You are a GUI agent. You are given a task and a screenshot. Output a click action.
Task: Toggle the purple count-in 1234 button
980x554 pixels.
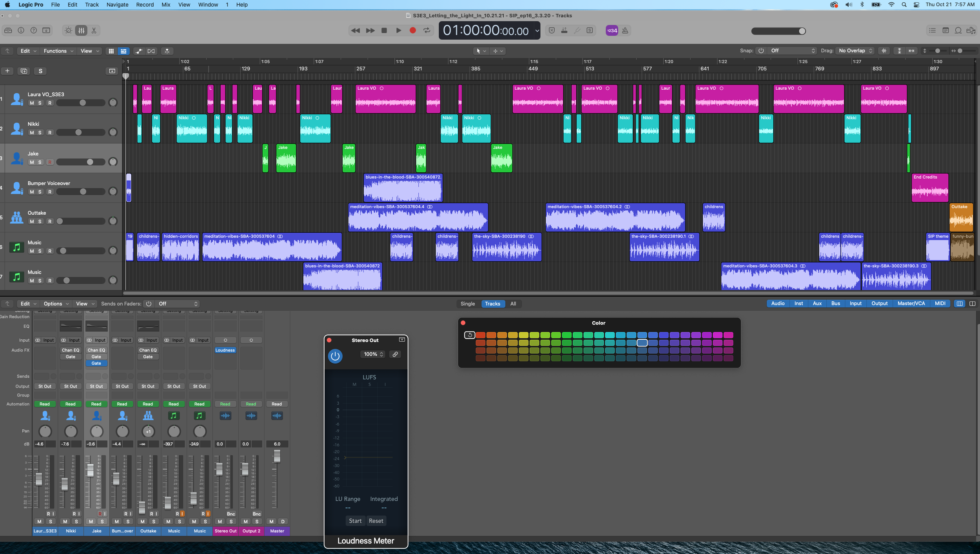[612, 31]
